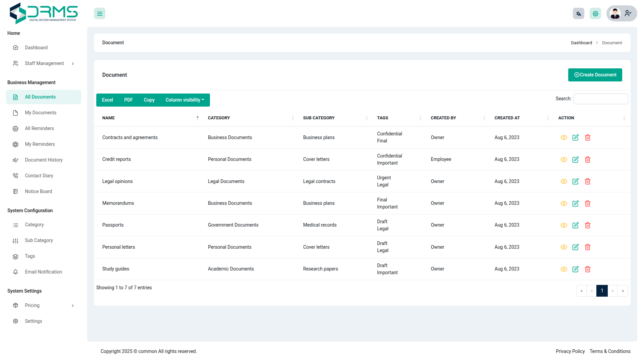The image size is (644, 362).
Task: Click the Create Document button
Action: [x=595, y=75]
